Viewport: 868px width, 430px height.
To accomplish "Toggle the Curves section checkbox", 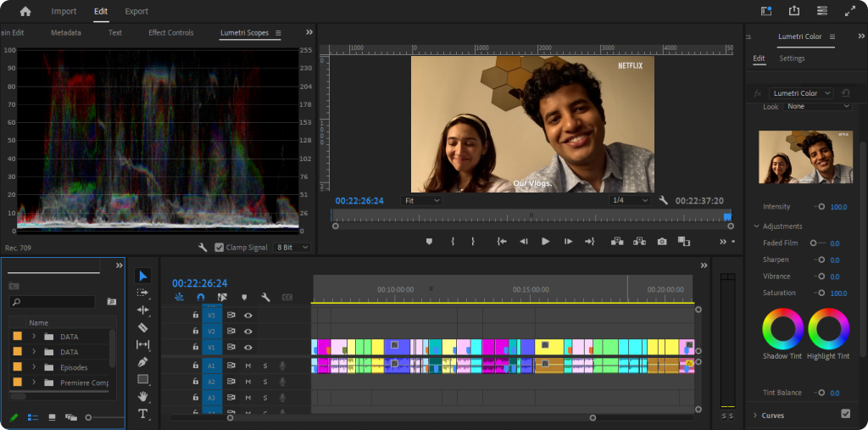I will point(845,413).
